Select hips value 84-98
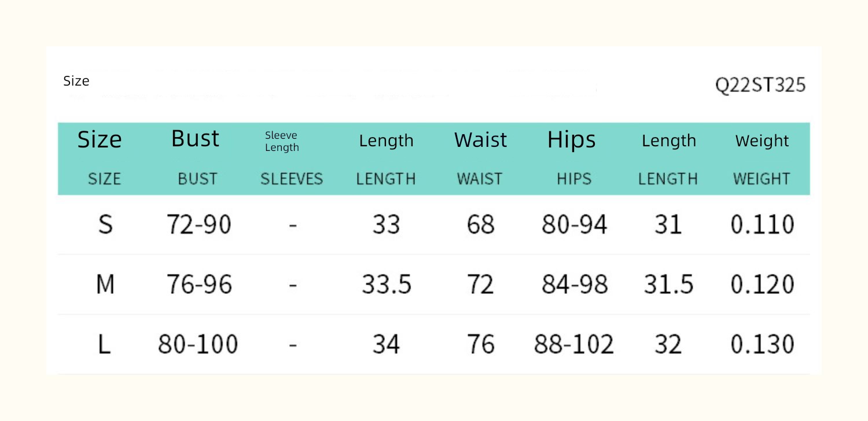This screenshot has height=421, width=868. pyautogui.click(x=575, y=285)
